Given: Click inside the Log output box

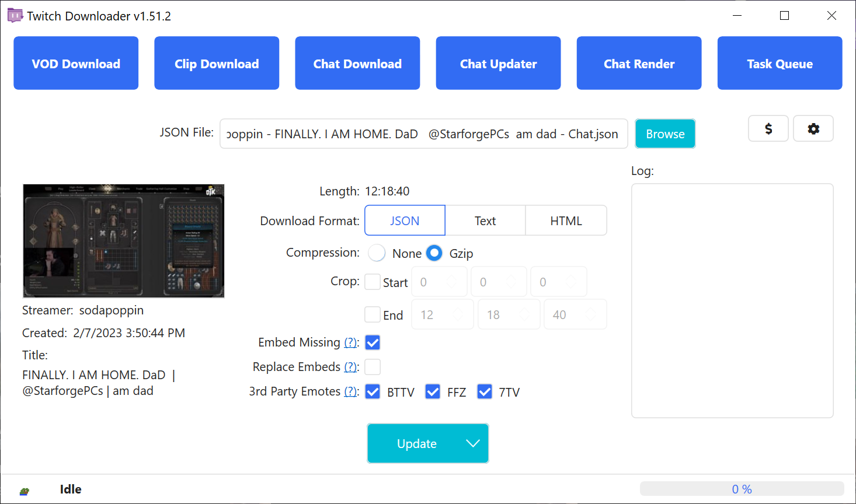Looking at the screenshot, I should [732, 300].
